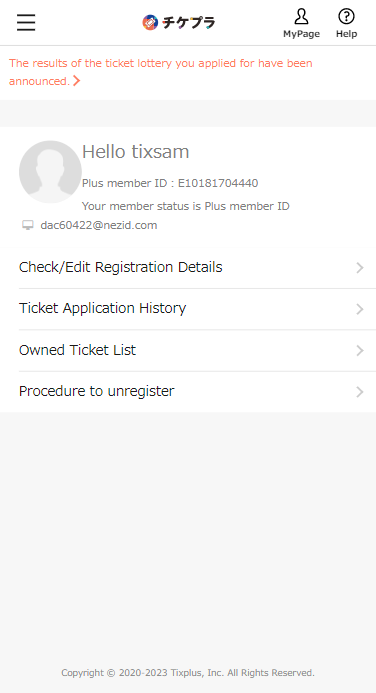
Task: Expand chevron for Owned Ticket List
Action: [360, 350]
